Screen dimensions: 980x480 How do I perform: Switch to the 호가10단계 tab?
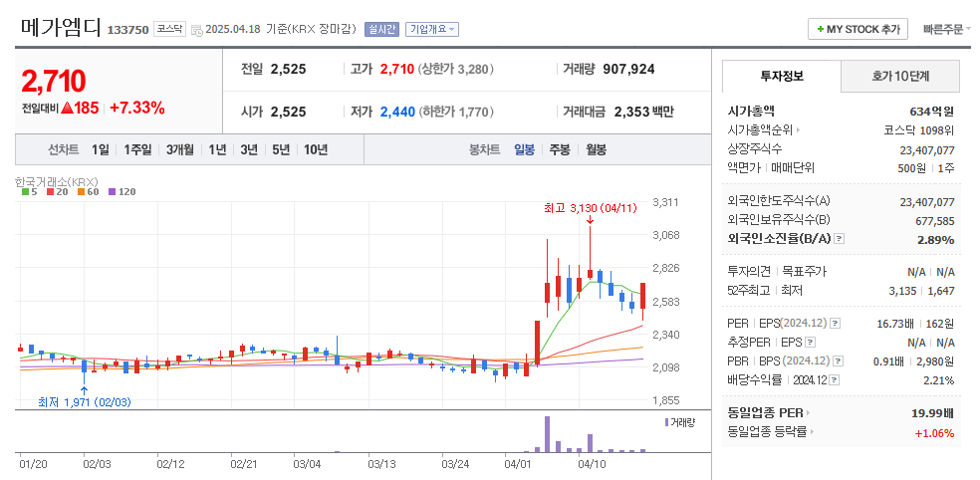(900, 77)
